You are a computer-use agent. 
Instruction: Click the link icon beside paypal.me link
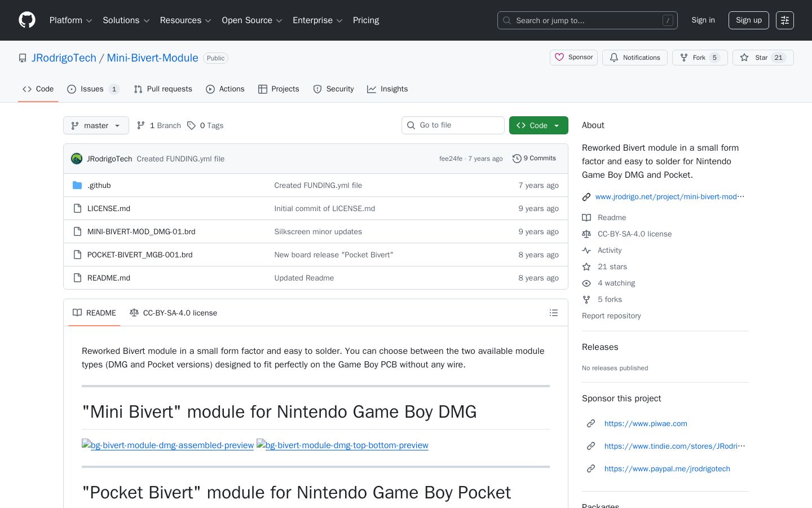[x=591, y=468]
